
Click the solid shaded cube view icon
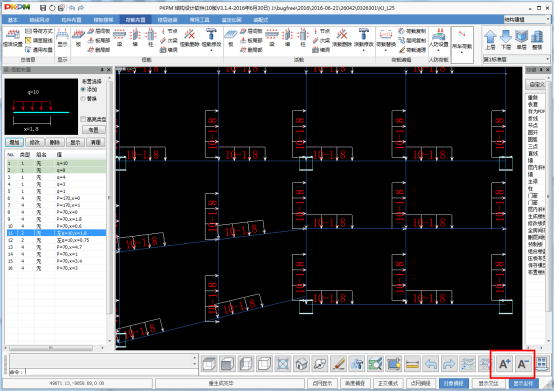pos(227,364)
